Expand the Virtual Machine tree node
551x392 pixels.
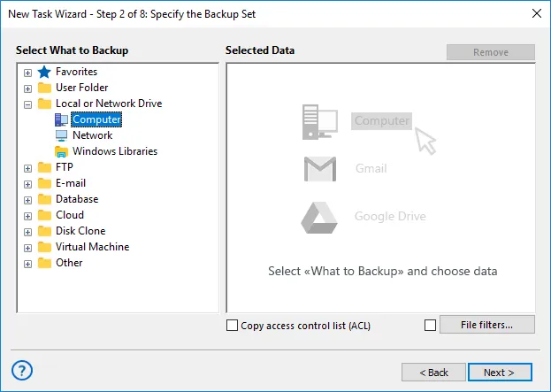pos(27,248)
